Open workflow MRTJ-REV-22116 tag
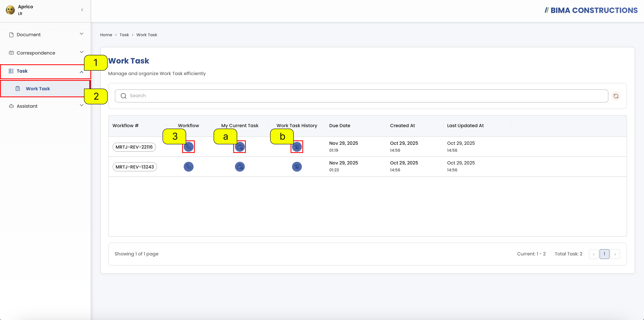Viewport: 644px width, 320px height. [x=134, y=147]
